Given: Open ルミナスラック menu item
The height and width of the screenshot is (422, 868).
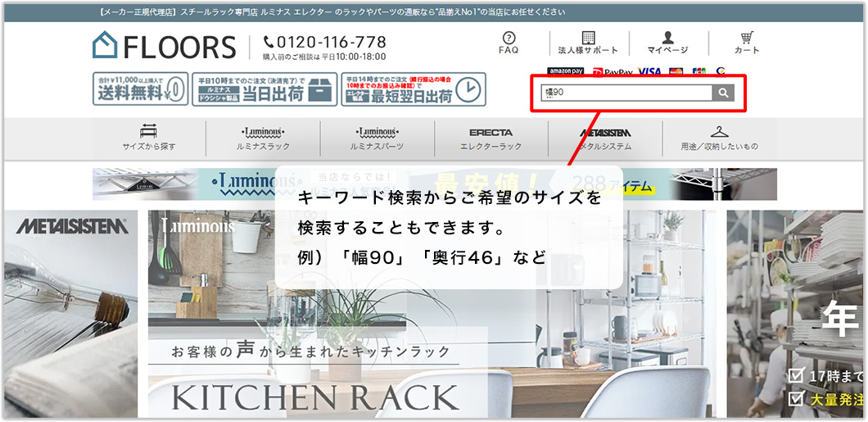Looking at the screenshot, I should point(263,138).
